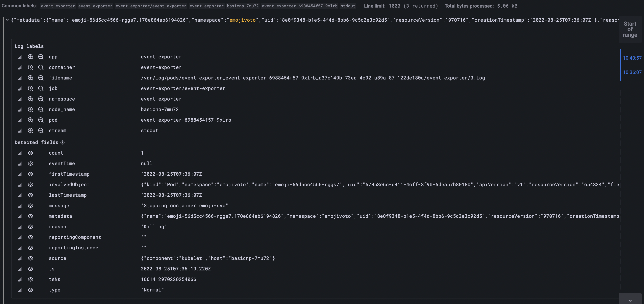This screenshot has width=644, height=304.
Task: Filter out stream stdout value
Action: (41, 131)
